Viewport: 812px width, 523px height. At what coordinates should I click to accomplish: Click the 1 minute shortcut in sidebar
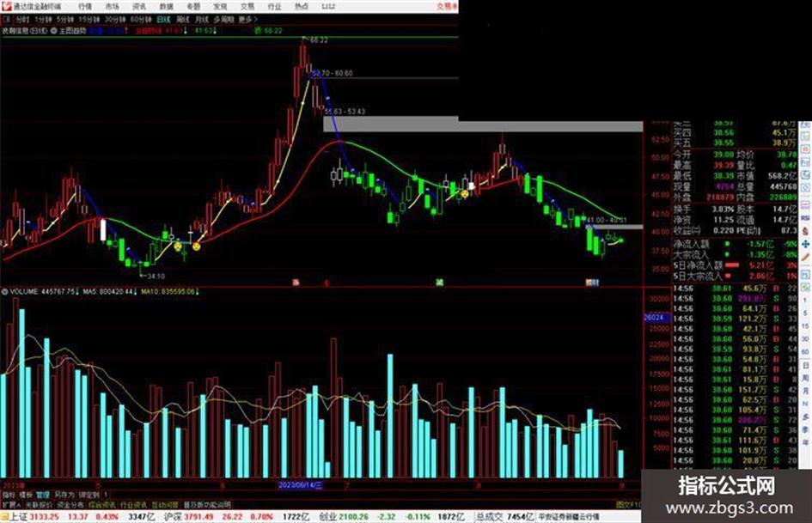(x=805, y=300)
